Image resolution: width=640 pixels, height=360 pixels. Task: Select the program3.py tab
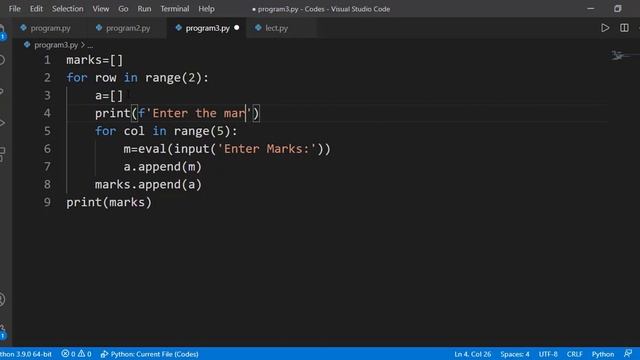click(x=207, y=28)
